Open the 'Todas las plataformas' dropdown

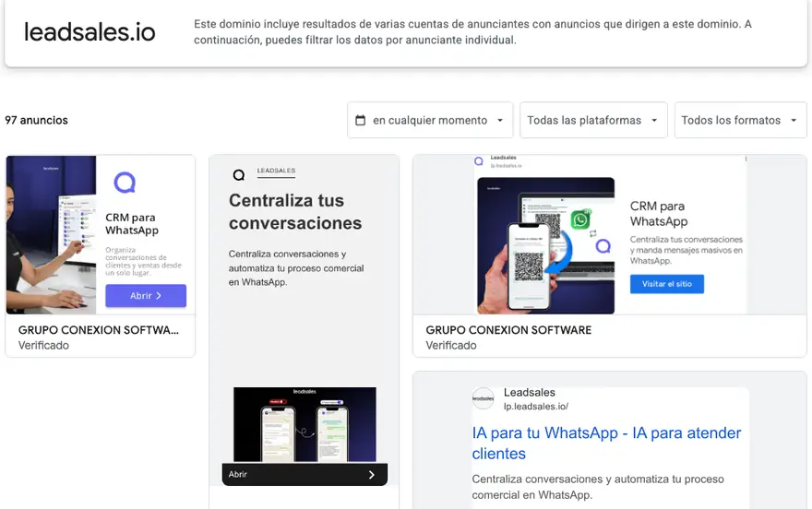pos(593,120)
